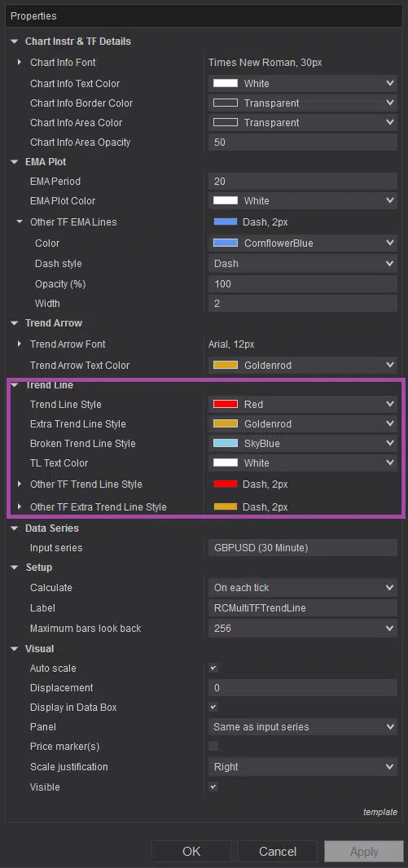
Task: Collapse the Visual section
Action: (15, 649)
